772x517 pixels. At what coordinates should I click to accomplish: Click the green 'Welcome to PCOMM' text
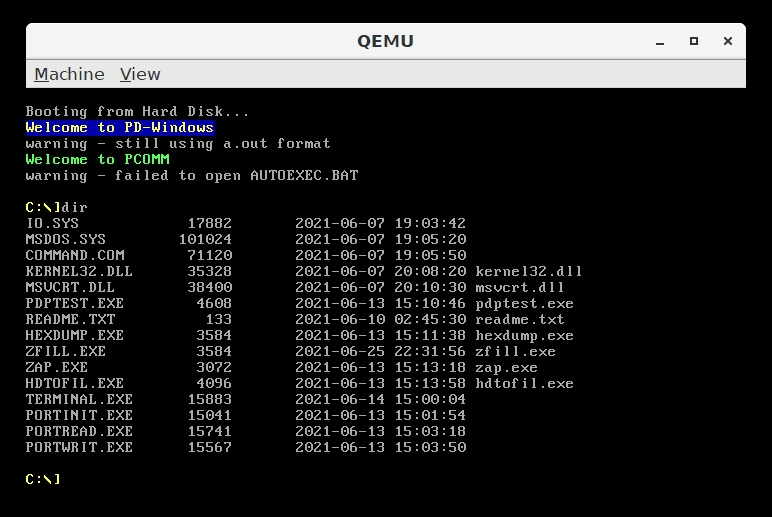(x=97, y=160)
